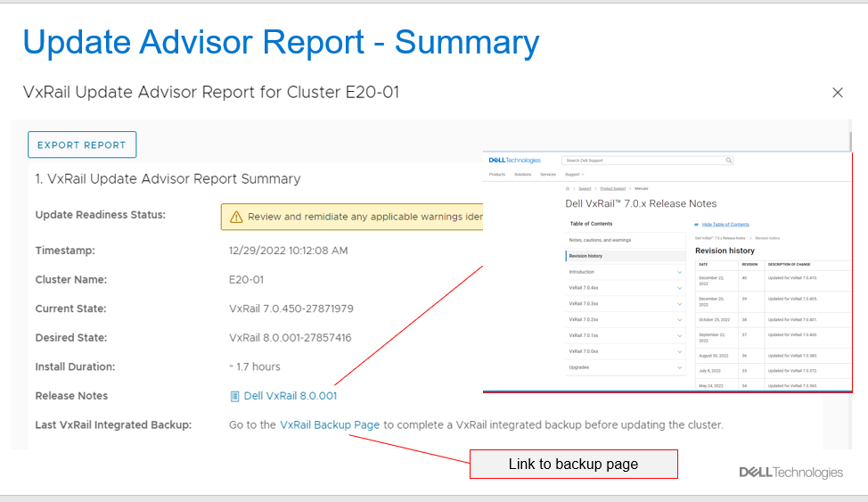Click the Hide Table of Contents link

(725, 225)
